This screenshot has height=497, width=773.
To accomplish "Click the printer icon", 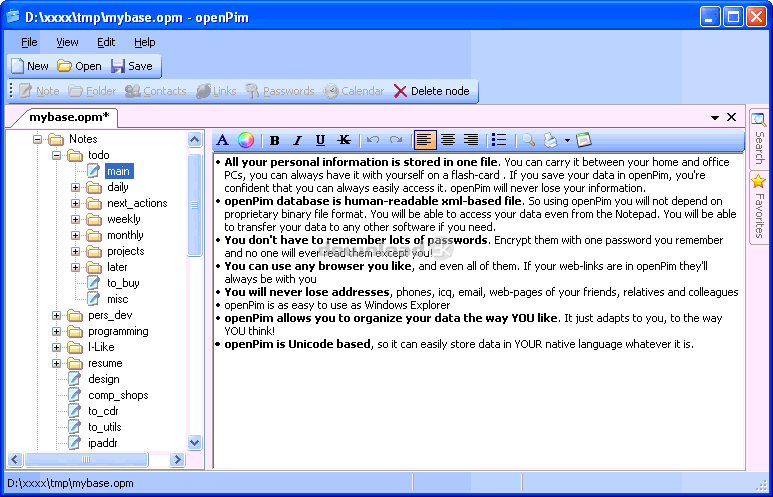I will (x=549, y=140).
